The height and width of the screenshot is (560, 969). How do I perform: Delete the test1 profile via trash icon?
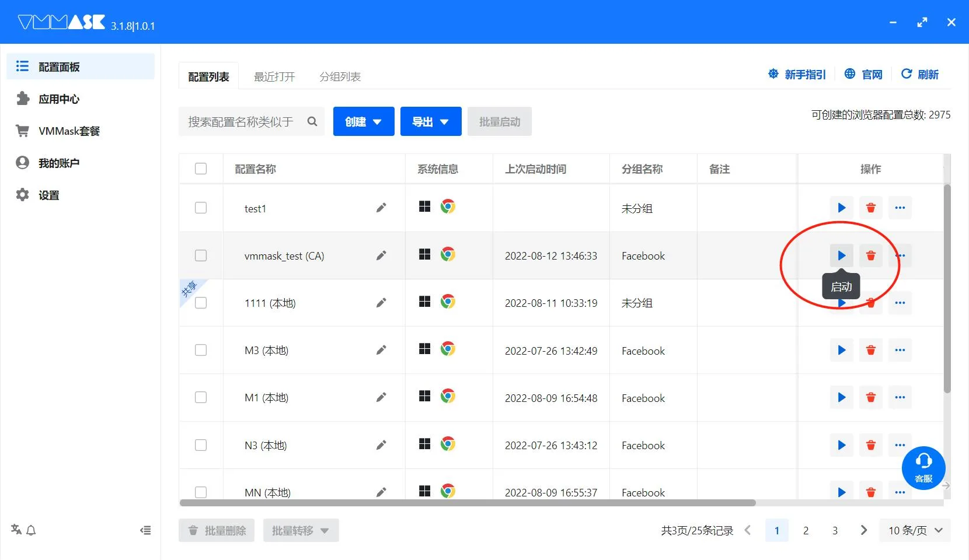(870, 208)
